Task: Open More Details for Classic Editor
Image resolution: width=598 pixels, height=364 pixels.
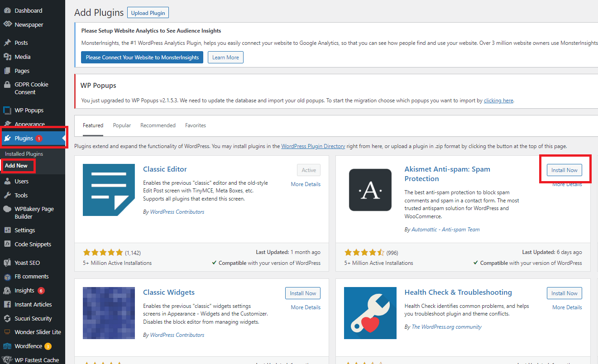Action: [x=306, y=184]
